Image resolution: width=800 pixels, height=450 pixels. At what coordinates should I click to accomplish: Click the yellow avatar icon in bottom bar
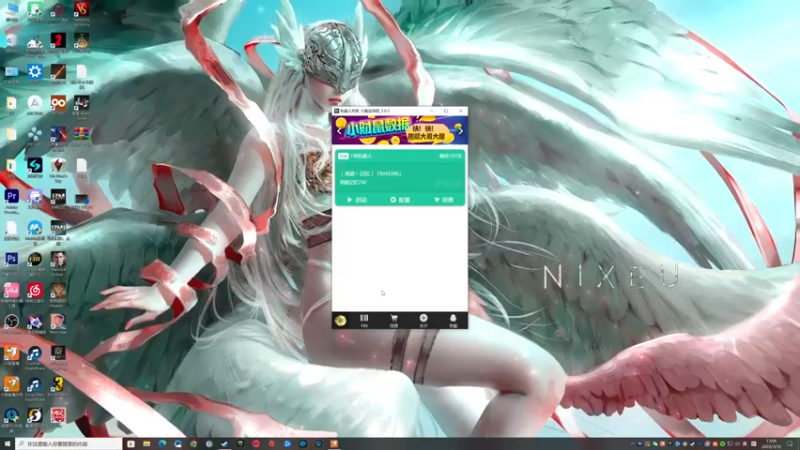340,320
